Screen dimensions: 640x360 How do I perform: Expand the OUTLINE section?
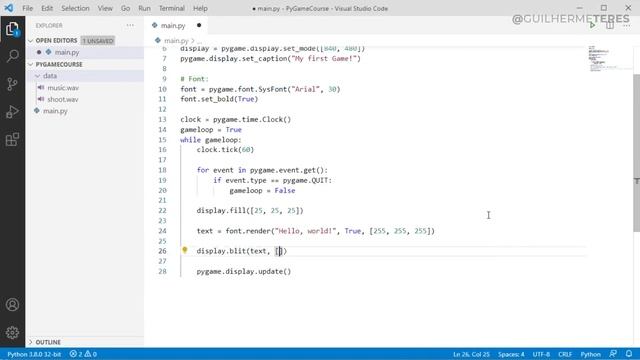(x=31, y=342)
